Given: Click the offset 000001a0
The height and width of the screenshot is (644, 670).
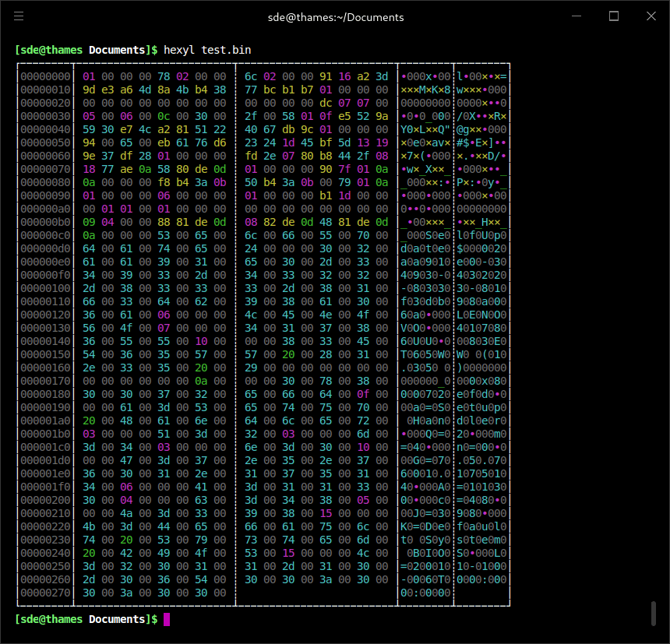Looking at the screenshot, I should [45, 421].
